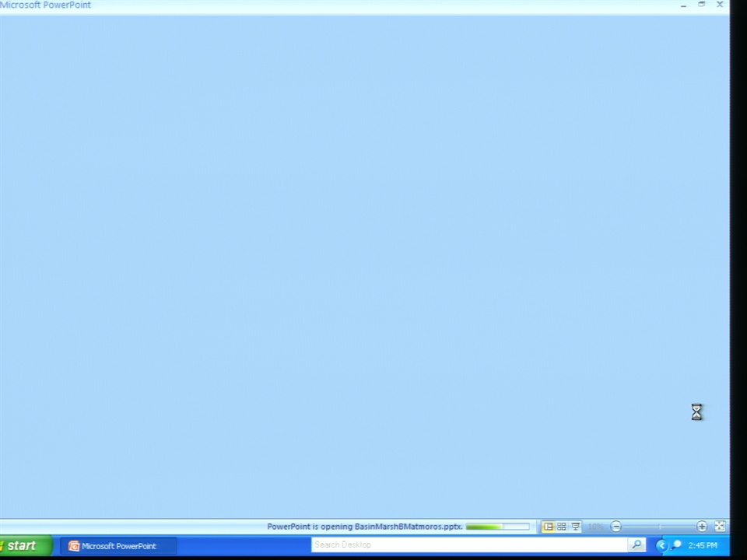Screen dimensions: 747x560
Task: Open the Windows Start menu
Action: pyautogui.click(x=25, y=546)
